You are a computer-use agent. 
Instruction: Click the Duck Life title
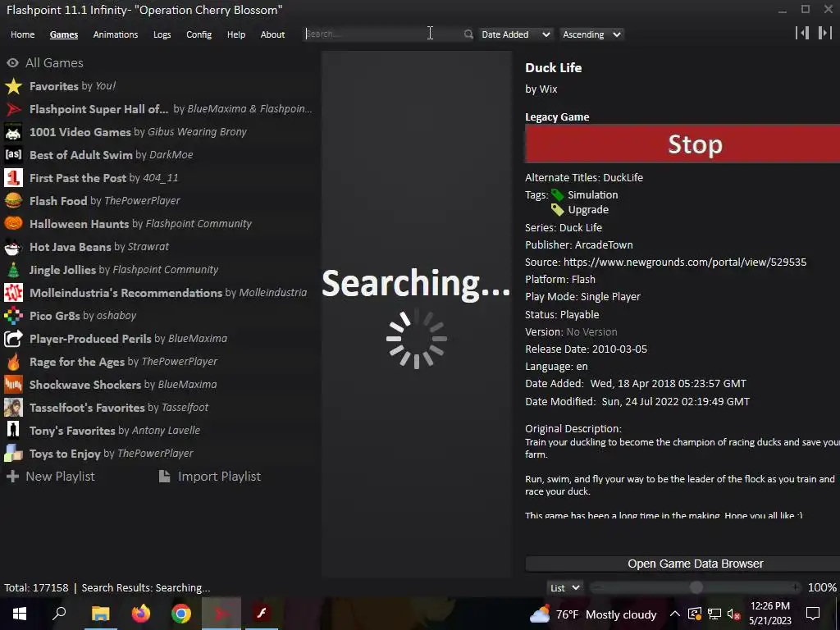(554, 67)
